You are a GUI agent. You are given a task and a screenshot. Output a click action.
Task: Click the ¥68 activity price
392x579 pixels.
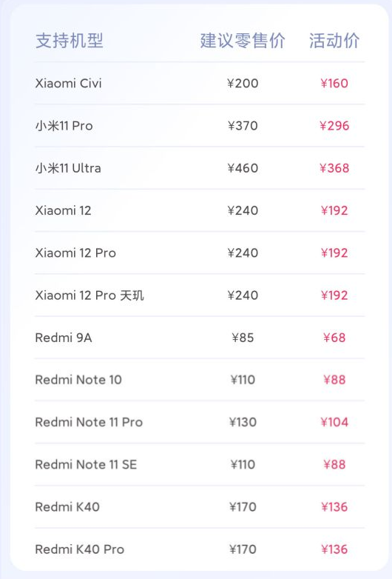(334, 338)
